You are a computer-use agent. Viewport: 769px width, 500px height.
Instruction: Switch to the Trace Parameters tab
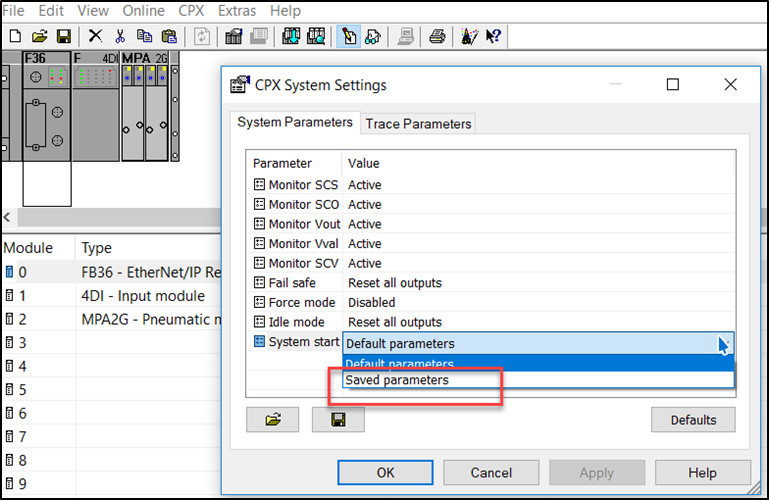pyautogui.click(x=418, y=124)
